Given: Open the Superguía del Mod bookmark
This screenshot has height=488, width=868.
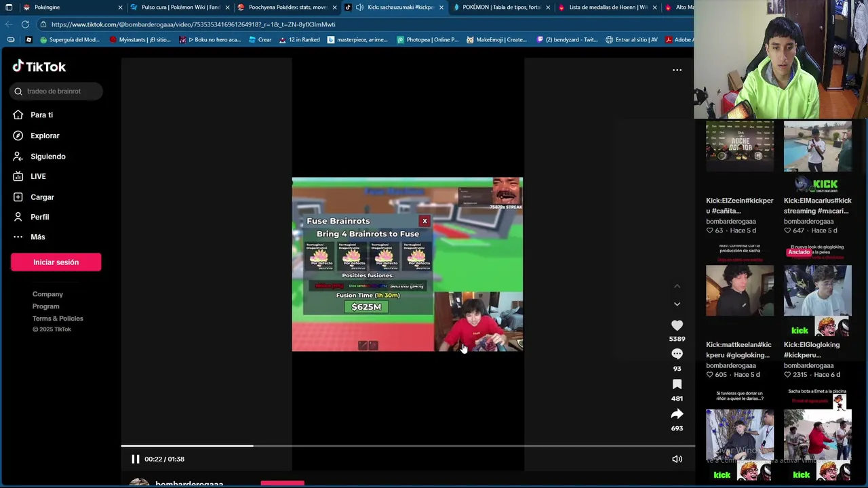Looking at the screenshot, I should (x=70, y=40).
